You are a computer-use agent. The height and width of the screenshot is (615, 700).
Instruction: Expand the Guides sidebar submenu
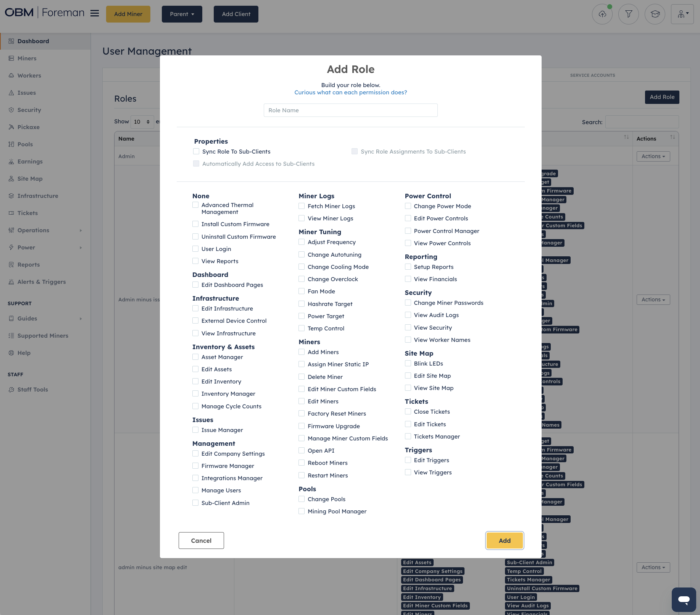(81, 319)
